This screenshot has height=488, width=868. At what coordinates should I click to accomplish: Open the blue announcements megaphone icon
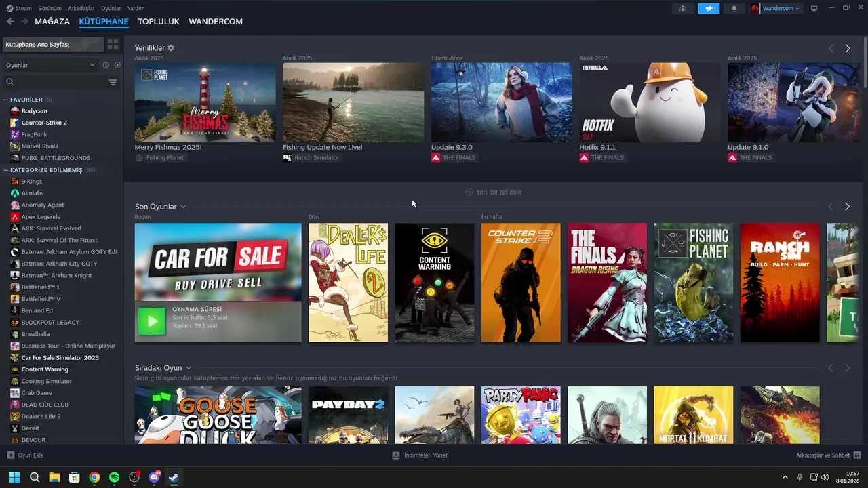709,8
